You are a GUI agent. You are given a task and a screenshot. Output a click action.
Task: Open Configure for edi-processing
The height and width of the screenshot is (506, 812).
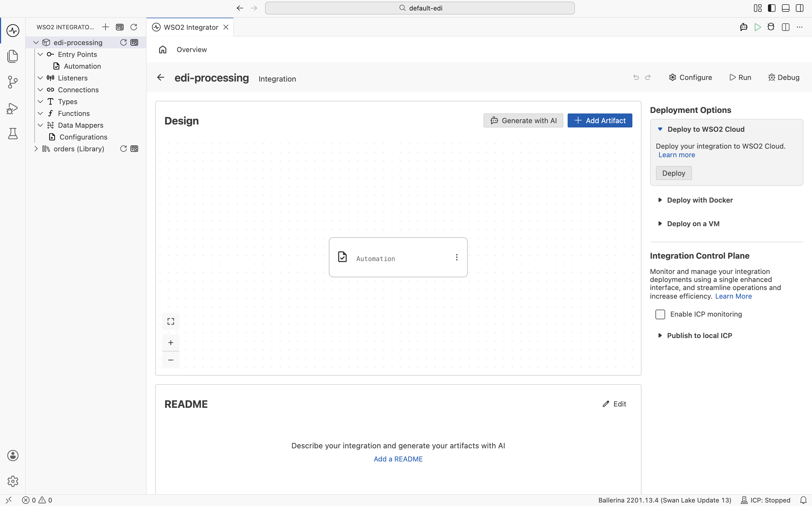(x=690, y=77)
